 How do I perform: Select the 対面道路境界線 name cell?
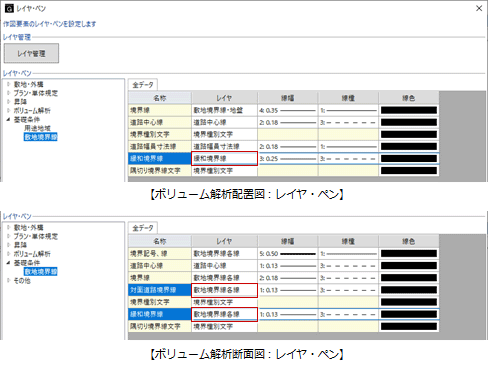point(160,290)
